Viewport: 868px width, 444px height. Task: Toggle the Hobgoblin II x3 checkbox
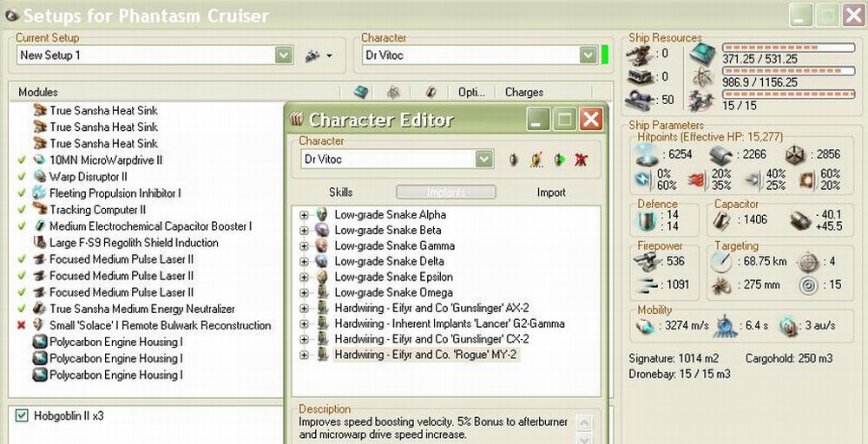coord(21,415)
